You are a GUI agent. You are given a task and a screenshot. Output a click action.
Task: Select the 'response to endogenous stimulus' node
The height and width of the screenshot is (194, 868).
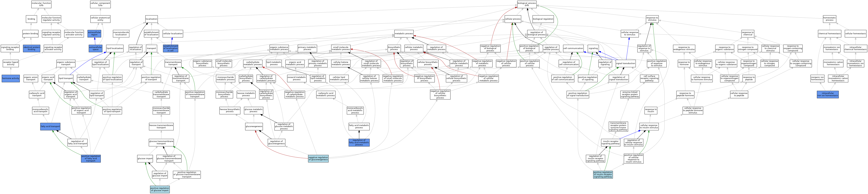tap(684, 49)
